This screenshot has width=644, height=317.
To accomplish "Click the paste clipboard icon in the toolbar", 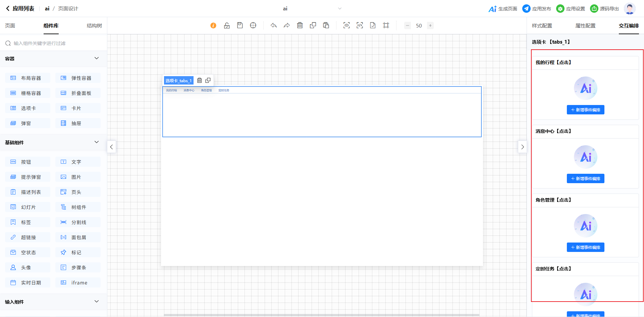I will pyautogui.click(x=326, y=25).
